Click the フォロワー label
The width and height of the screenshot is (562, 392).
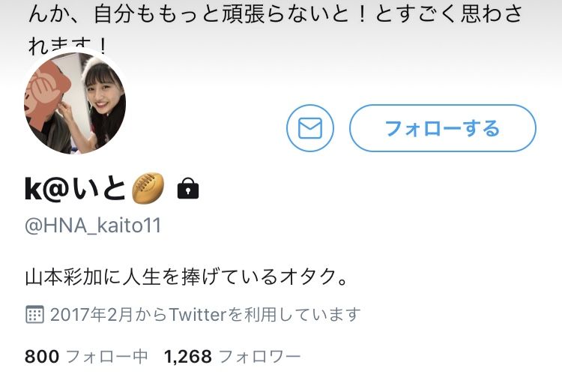click(259, 357)
